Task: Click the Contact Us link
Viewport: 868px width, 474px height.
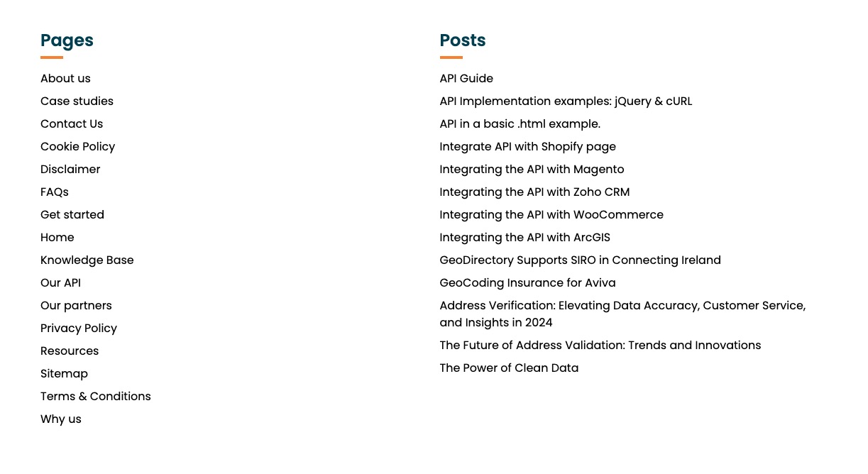Action: [72, 123]
